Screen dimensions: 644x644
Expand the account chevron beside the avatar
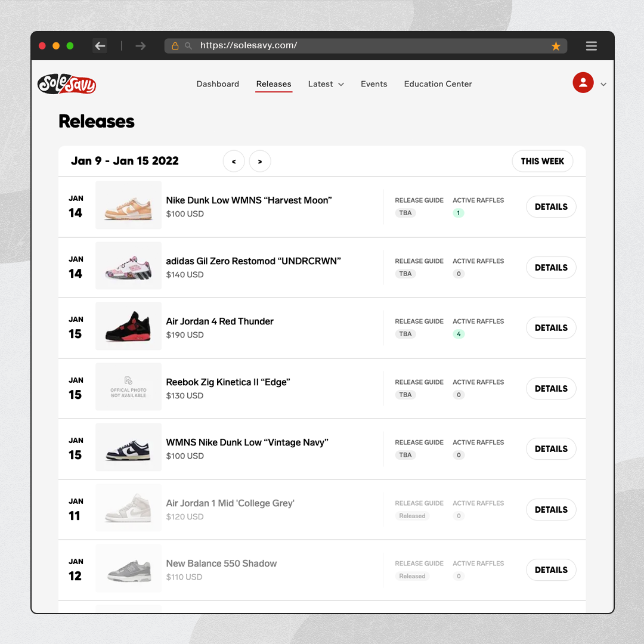(603, 84)
